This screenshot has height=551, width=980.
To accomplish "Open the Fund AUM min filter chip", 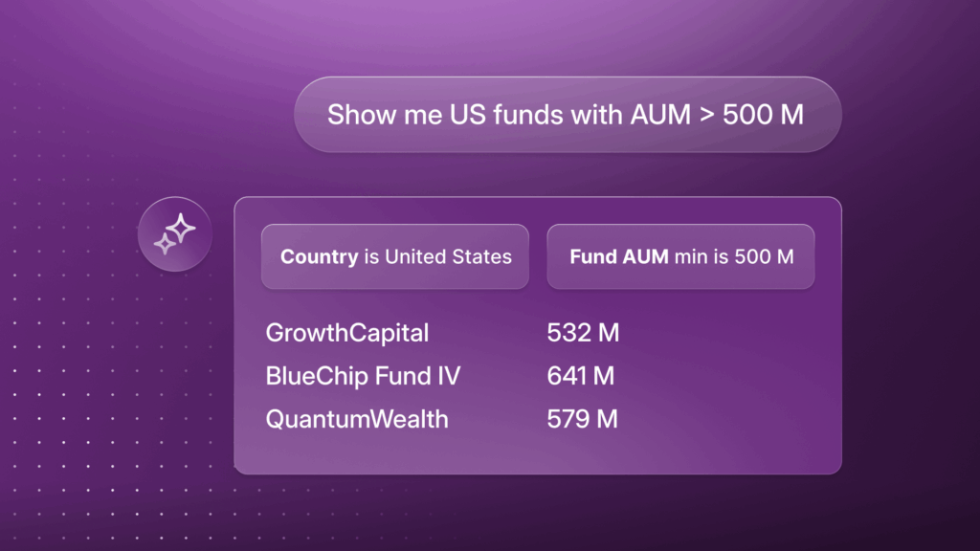I will coord(680,256).
